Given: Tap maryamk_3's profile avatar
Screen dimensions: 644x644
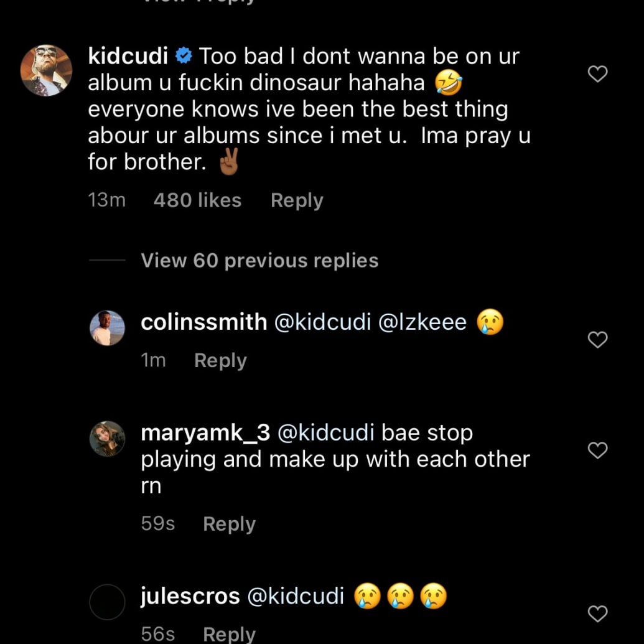Looking at the screenshot, I should [107, 439].
